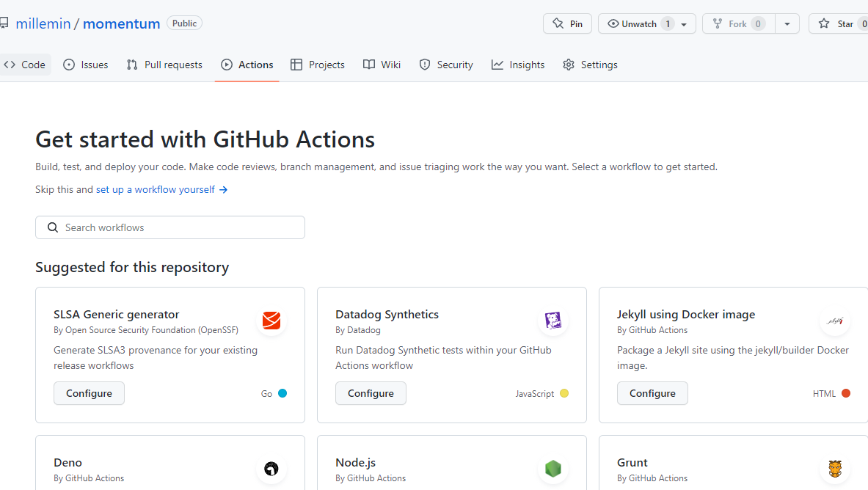Follow 'set up a workflow yourself' link
The image size is (868, 490).
click(156, 189)
